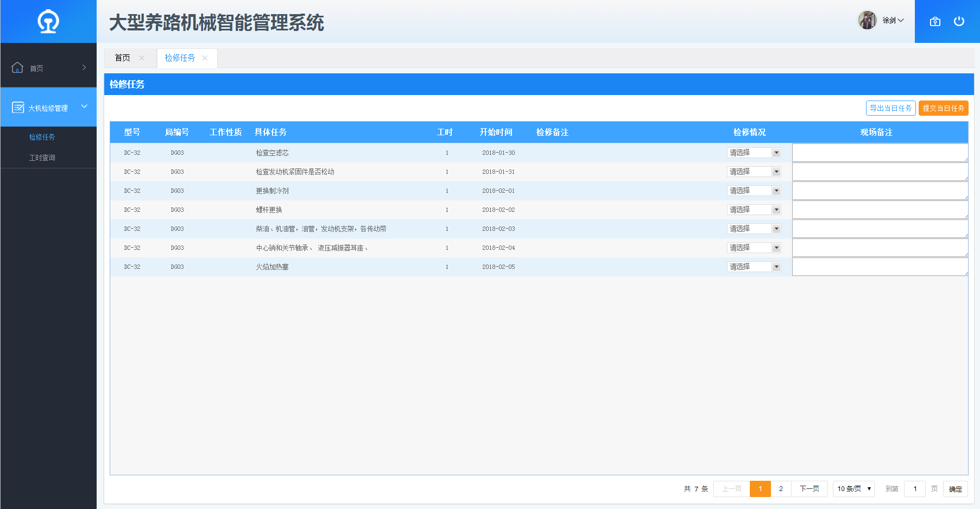
Task: Click the 大机检修管理 checklist icon
Action: pyautogui.click(x=18, y=108)
